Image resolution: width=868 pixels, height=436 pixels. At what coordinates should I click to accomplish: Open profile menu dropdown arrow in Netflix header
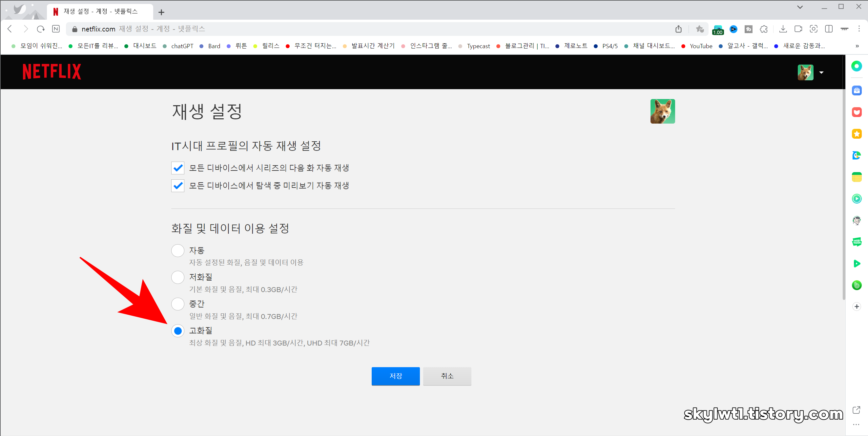click(x=821, y=72)
